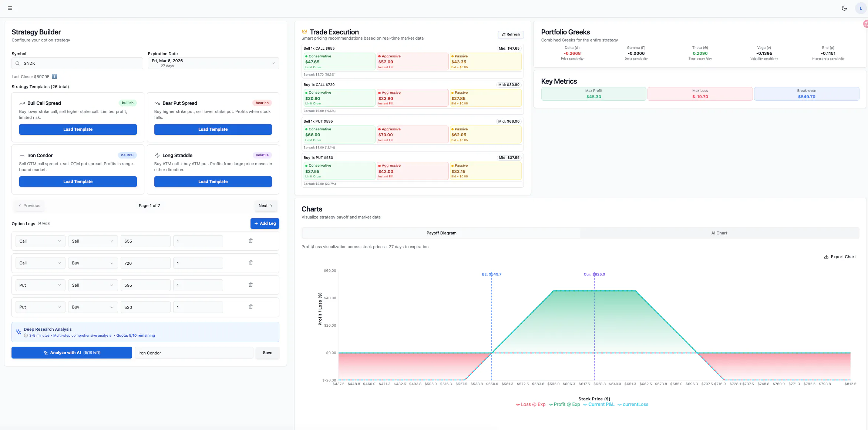
Task: Select Passive $27.85 for CALL $720
Action: (485, 98)
